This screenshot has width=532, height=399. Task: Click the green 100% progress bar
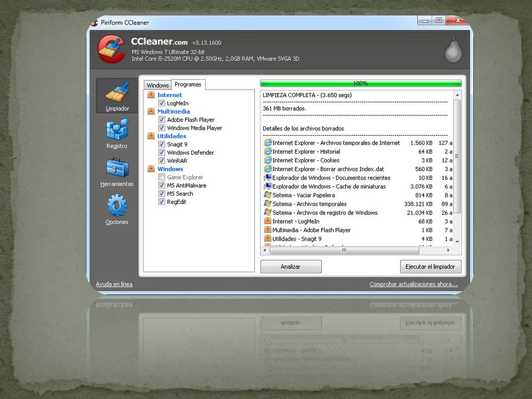coord(361,83)
